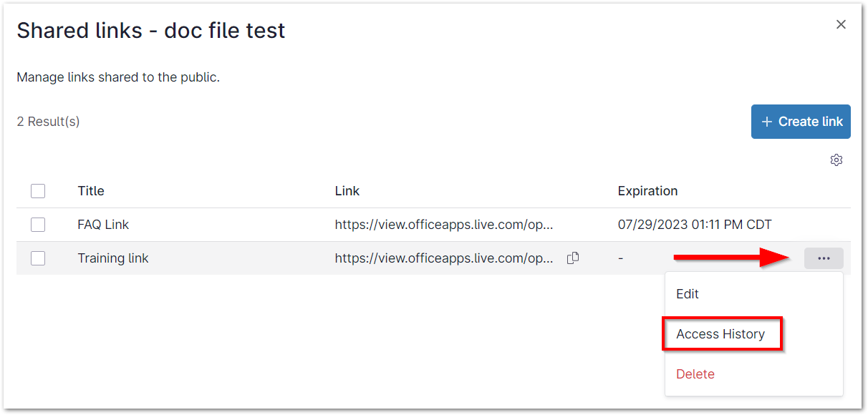868x415 pixels.
Task: Close the Shared links dialog
Action: (x=841, y=24)
